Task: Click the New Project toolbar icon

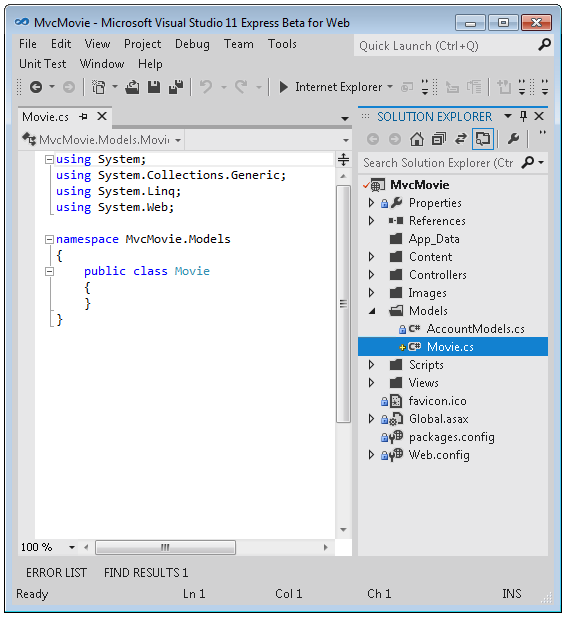Action: tap(98, 87)
